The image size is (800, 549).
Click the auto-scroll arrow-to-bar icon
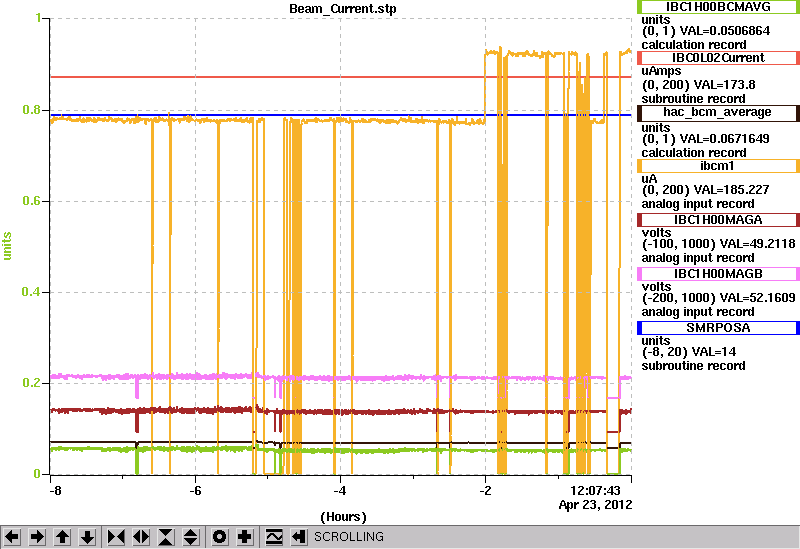click(x=299, y=537)
